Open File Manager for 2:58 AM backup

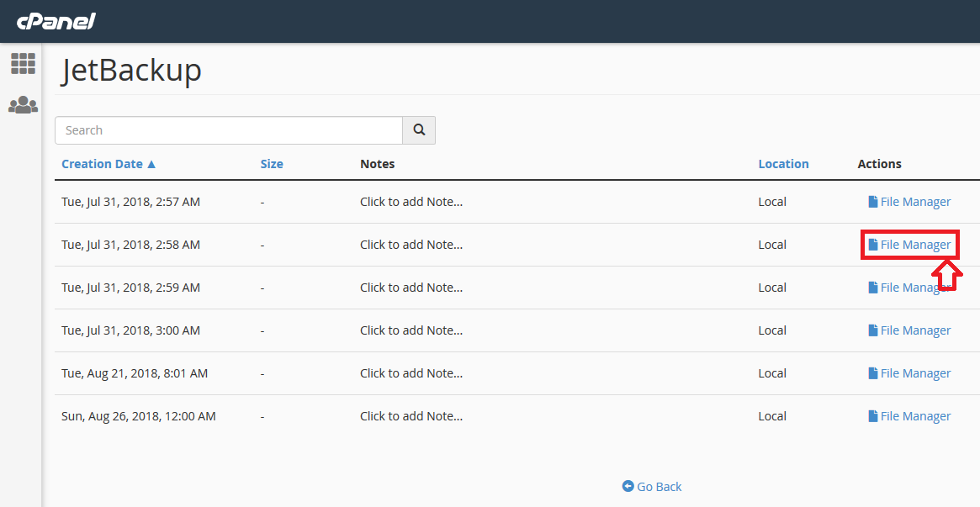click(914, 245)
